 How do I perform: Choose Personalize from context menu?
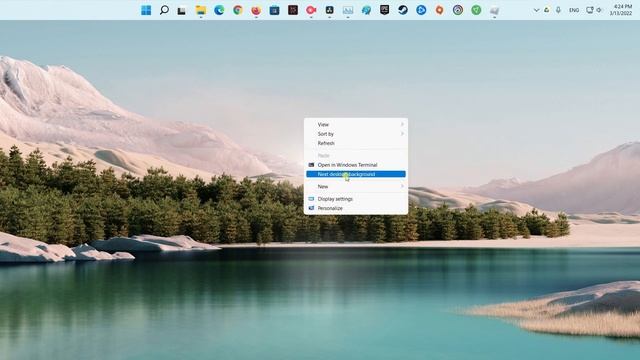click(356, 208)
